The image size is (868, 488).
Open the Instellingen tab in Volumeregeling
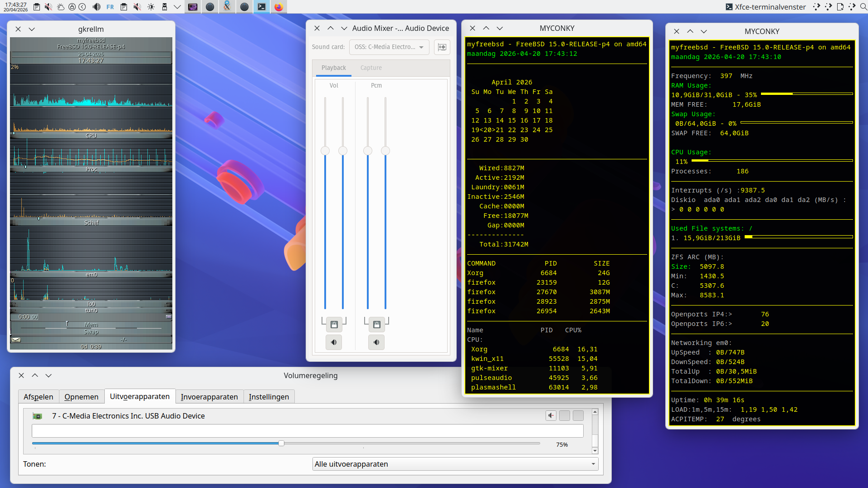coord(268,397)
